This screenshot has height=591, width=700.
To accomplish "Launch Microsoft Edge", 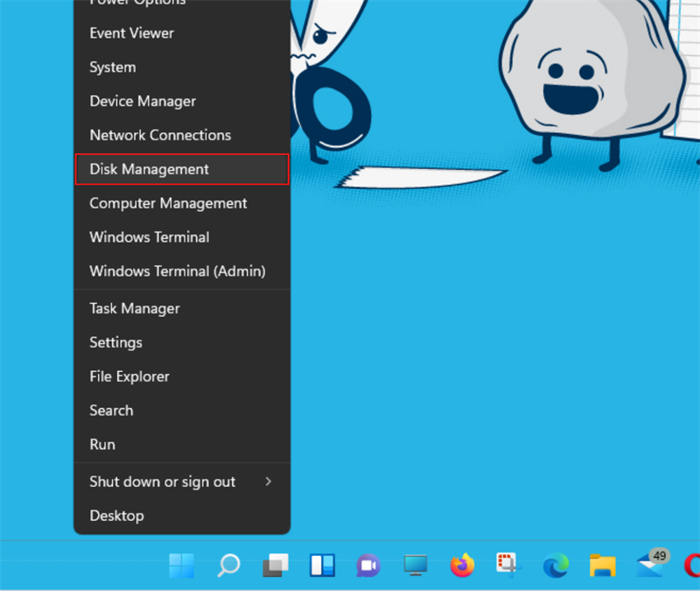I will (x=555, y=567).
